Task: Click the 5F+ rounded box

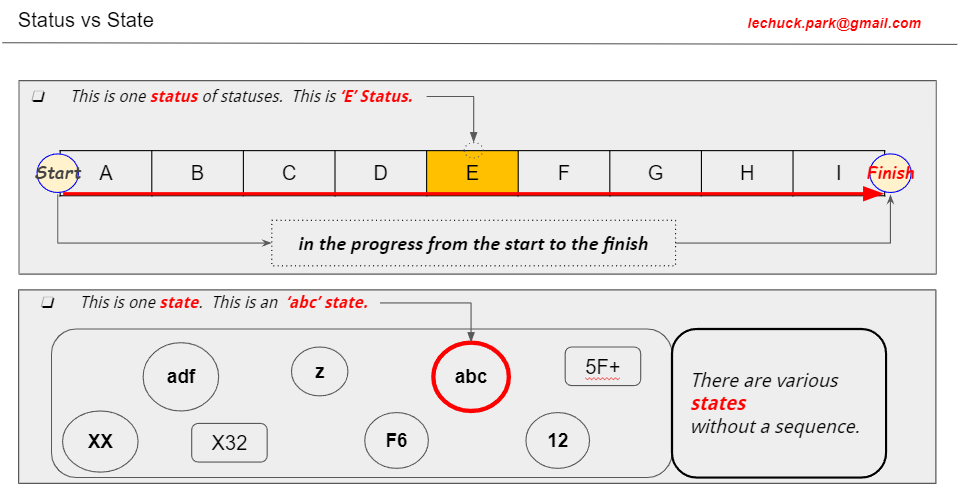Action: point(603,367)
